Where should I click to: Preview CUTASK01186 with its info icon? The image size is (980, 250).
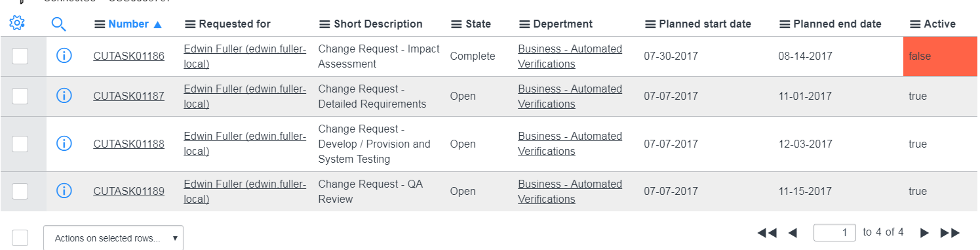(x=64, y=56)
